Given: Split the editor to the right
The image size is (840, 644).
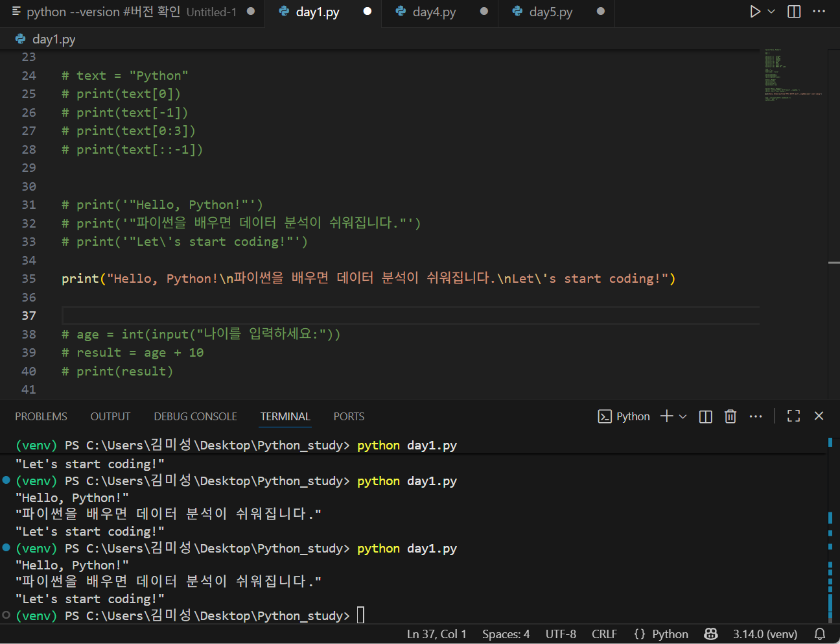Looking at the screenshot, I should [x=794, y=12].
